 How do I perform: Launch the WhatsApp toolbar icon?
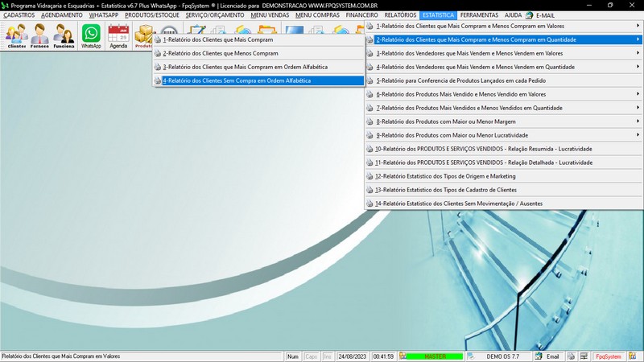point(91,36)
